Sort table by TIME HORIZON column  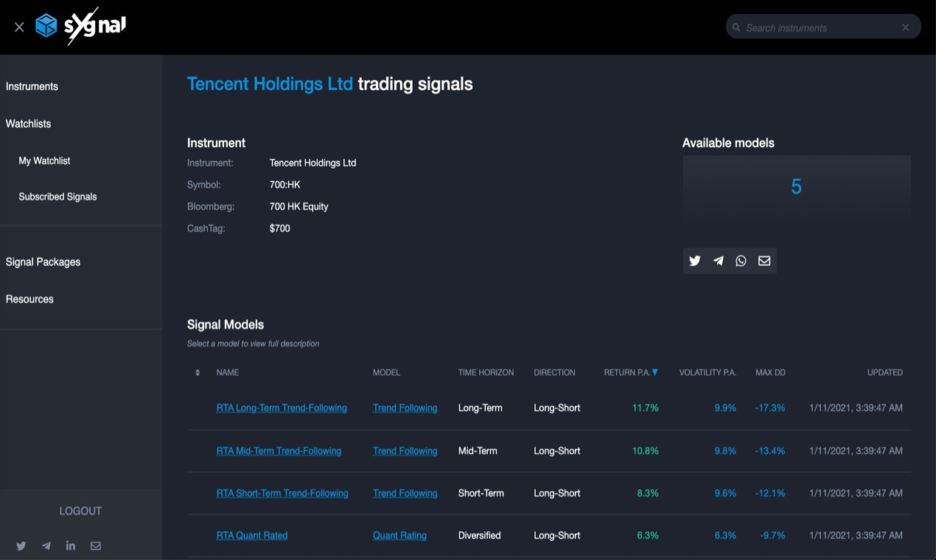click(486, 373)
